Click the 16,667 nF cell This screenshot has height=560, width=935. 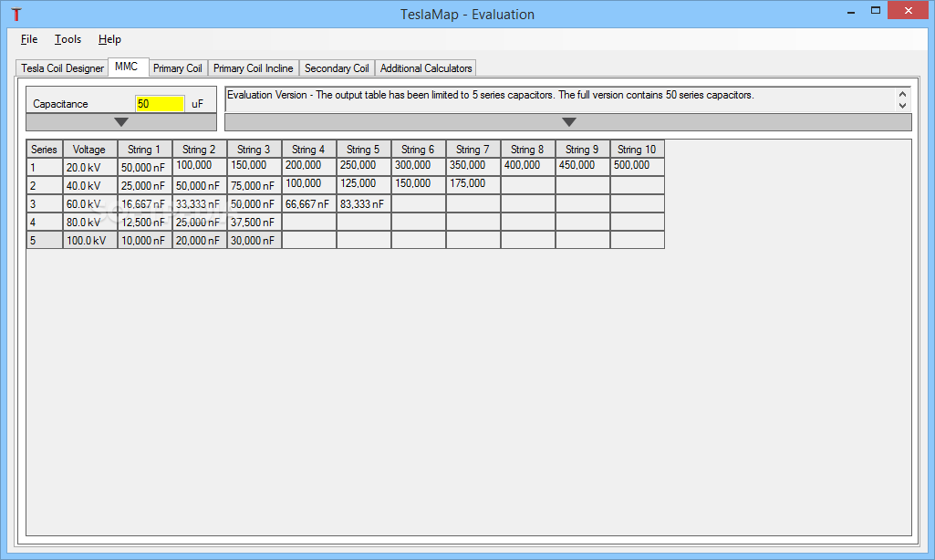(144, 204)
